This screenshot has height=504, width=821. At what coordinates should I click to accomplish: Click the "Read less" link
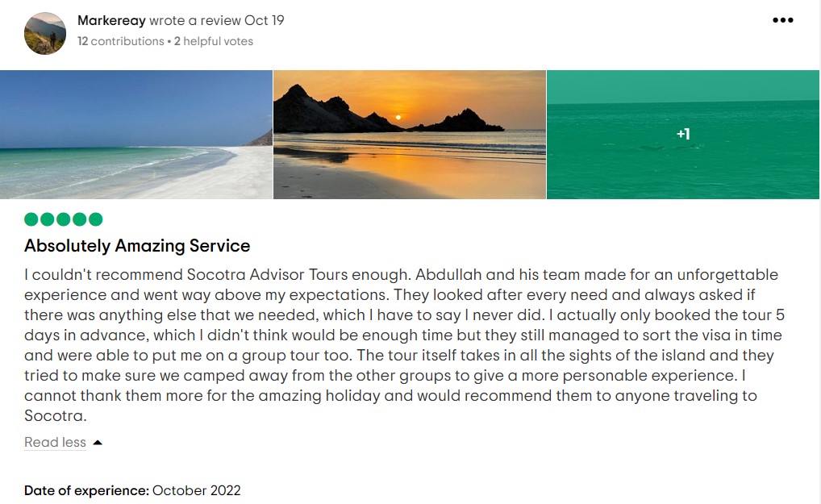point(55,442)
